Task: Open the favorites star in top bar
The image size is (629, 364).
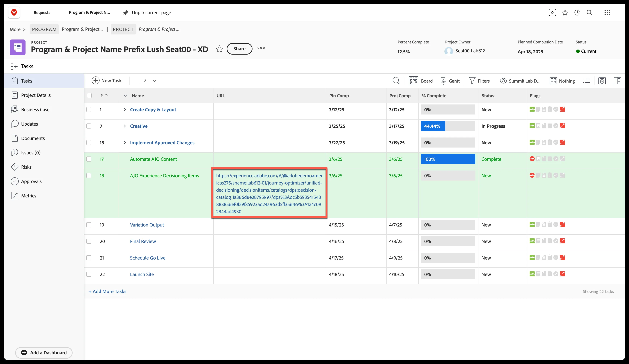Action: click(565, 12)
